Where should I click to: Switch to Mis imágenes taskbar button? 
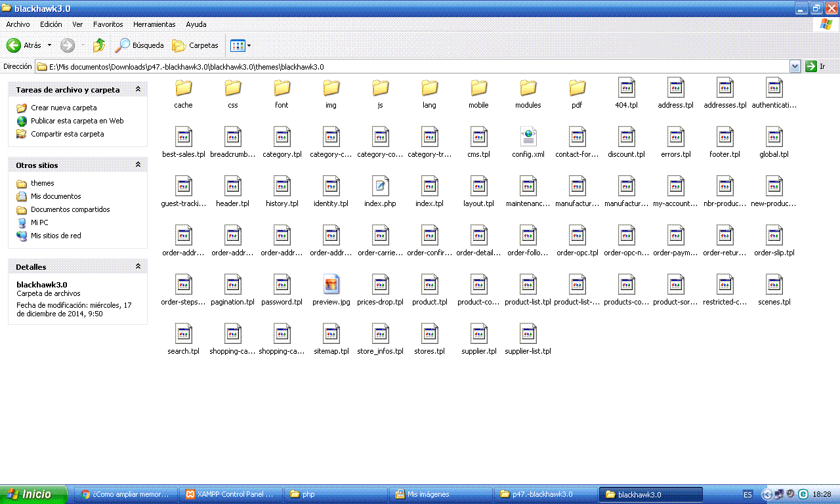tap(440, 494)
